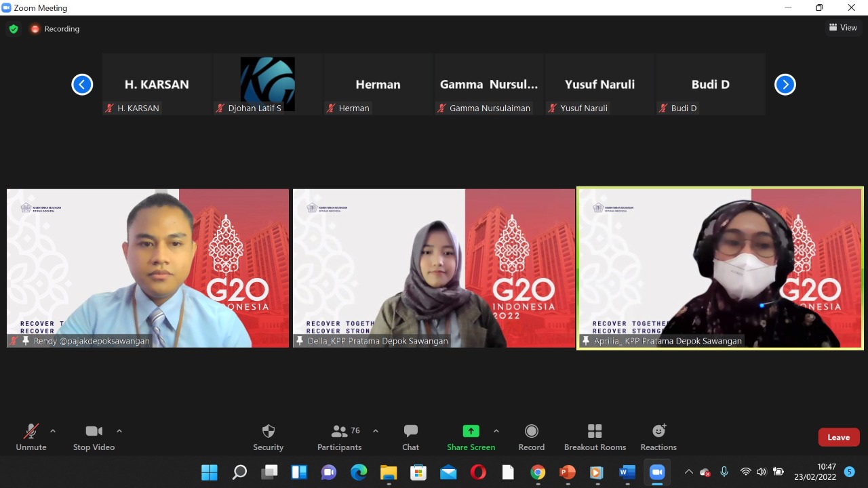Expand video options arrow beside Stop Video
868x488 pixels.
coord(119,431)
